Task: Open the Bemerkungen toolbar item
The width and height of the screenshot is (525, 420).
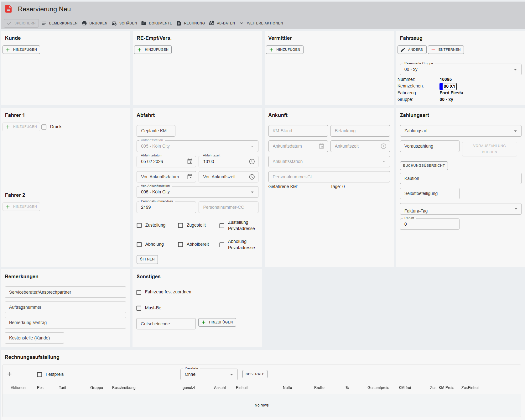Action: tap(60, 23)
